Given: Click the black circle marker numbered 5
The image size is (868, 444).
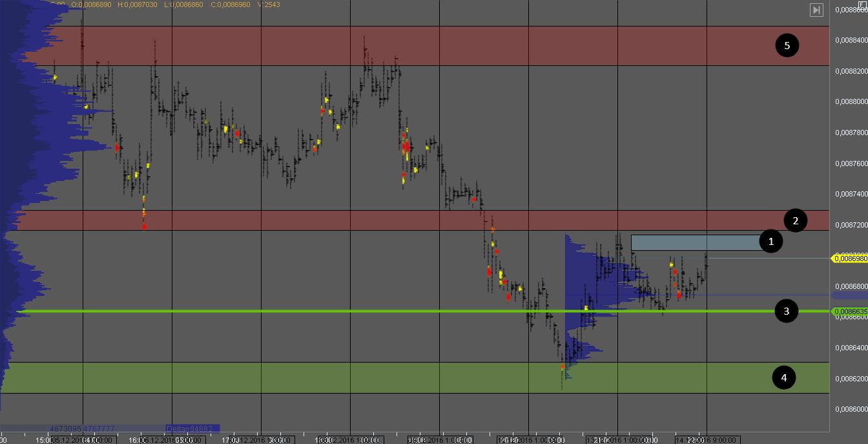Looking at the screenshot, I should pyautogui.click(x=787, y=45).
